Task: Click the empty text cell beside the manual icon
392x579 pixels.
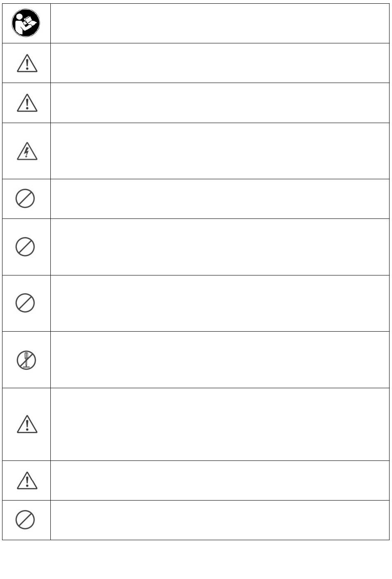Action: [x=220, y=24]
